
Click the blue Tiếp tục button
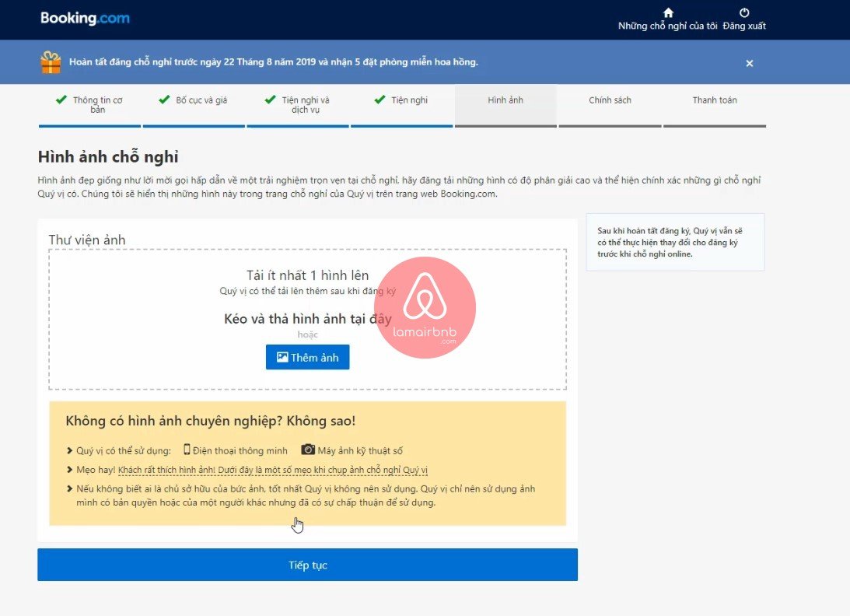(307, 565)
